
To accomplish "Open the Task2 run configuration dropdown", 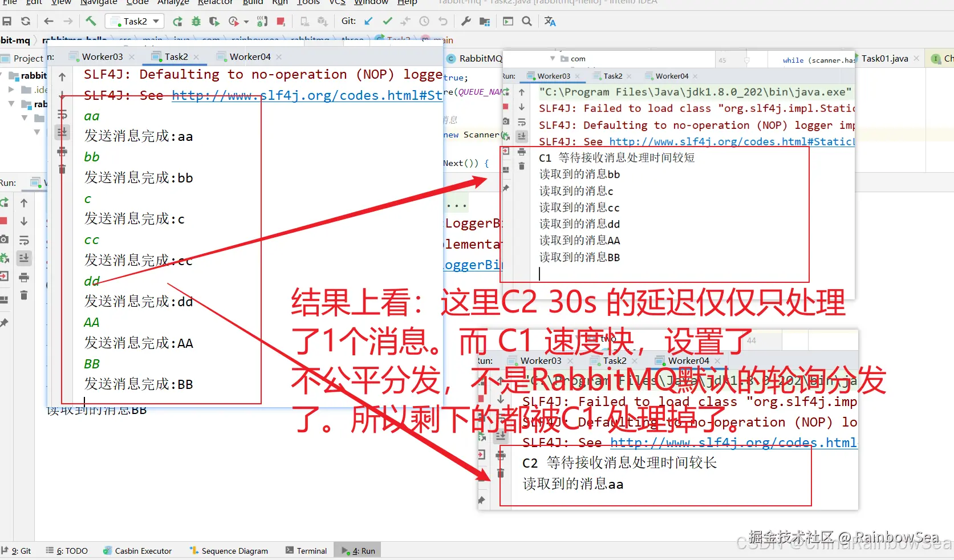I will pyautogui.click(x=135, y=22).
